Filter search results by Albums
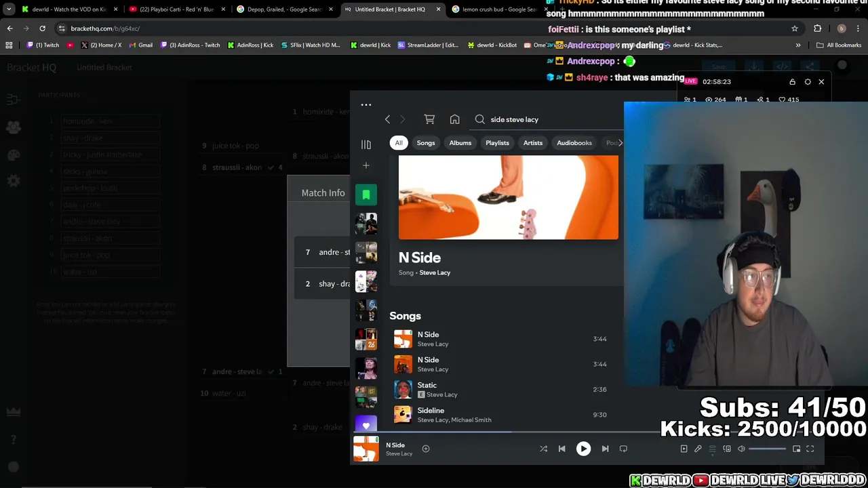 (x=460, y=143)
